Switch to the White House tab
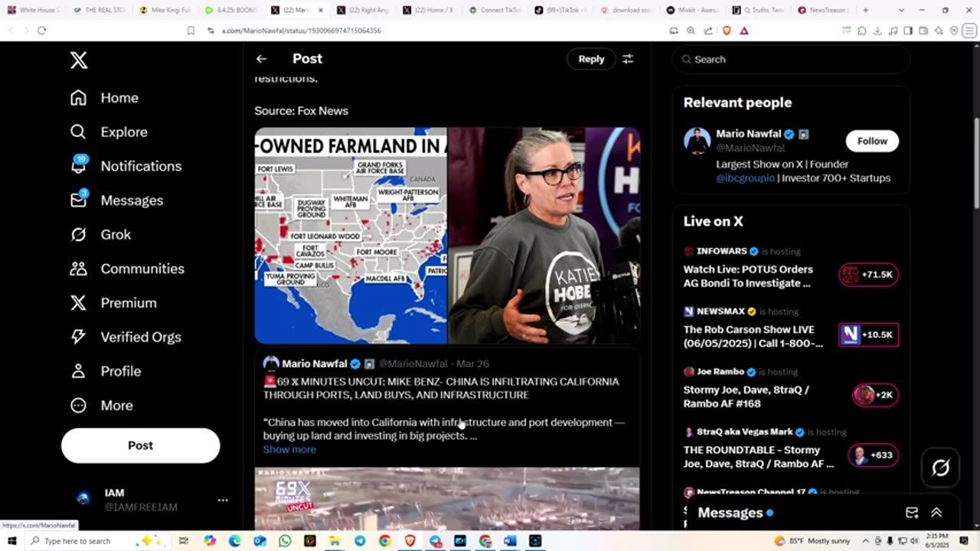980x551 pixels. [33, 10]
